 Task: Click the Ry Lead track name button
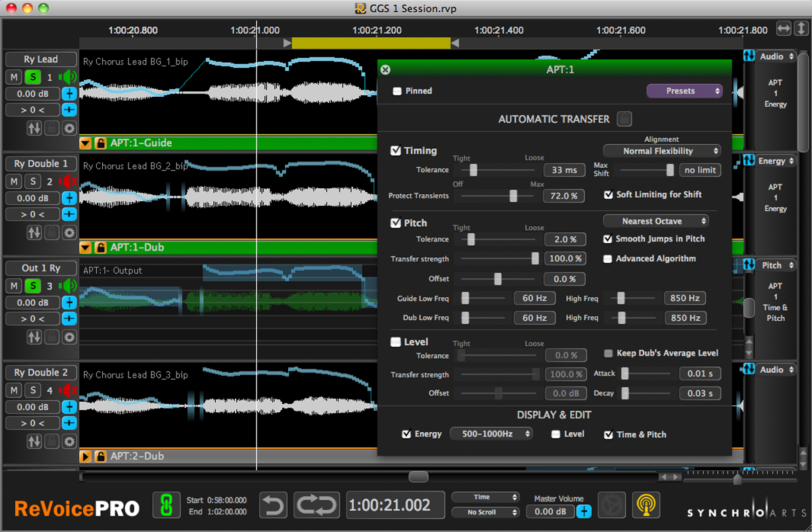(x=41, y=60)
